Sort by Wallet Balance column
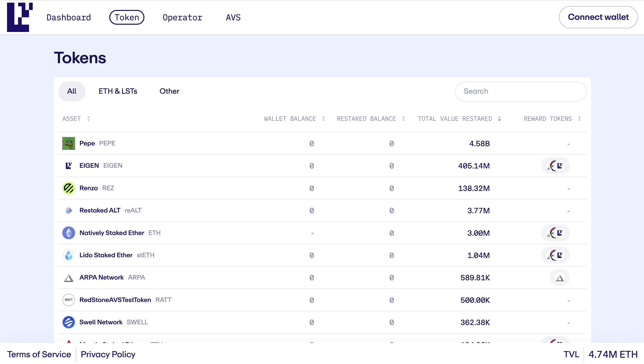This screenshot has width=644, height=364. tap(323, 119)
